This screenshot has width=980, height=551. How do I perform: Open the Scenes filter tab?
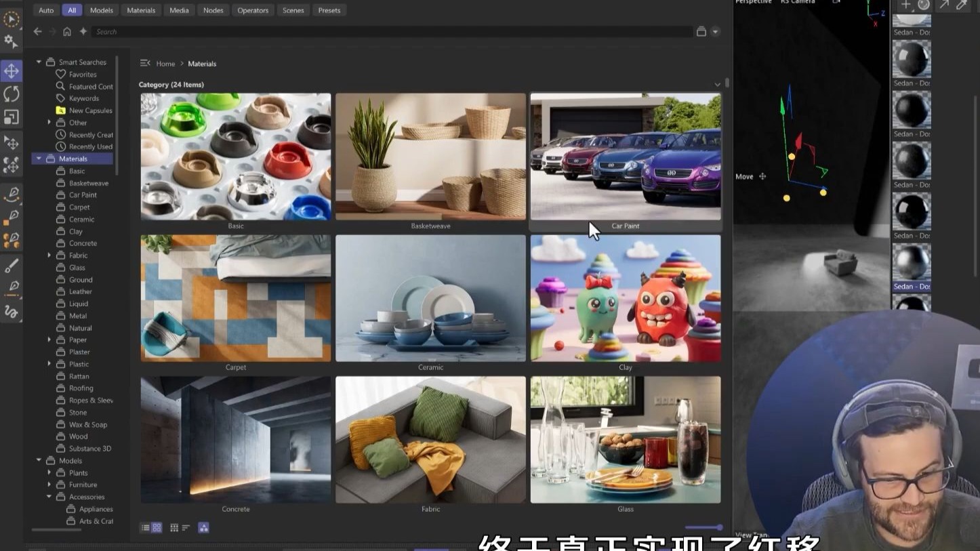(x=293, y=10)
